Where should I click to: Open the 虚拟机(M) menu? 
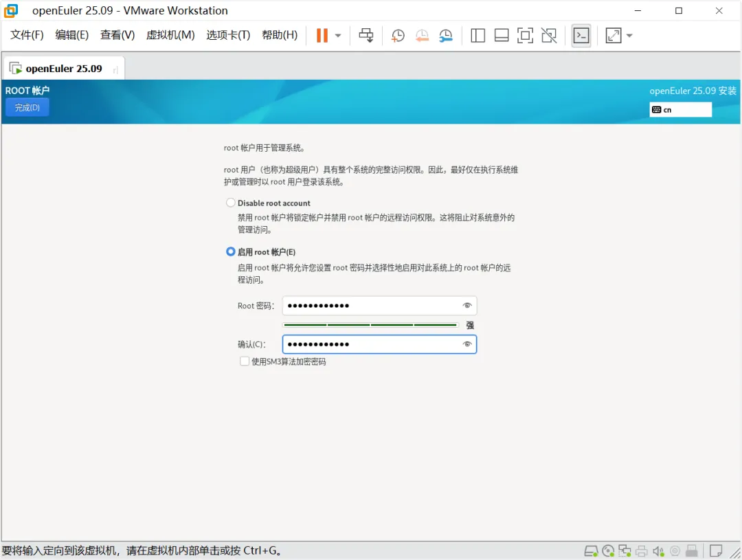click(170, 35)
